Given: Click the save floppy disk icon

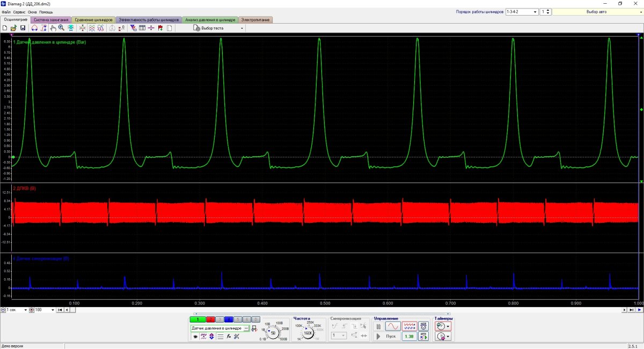Looking at the screenshot, I should tap(23, 28).
